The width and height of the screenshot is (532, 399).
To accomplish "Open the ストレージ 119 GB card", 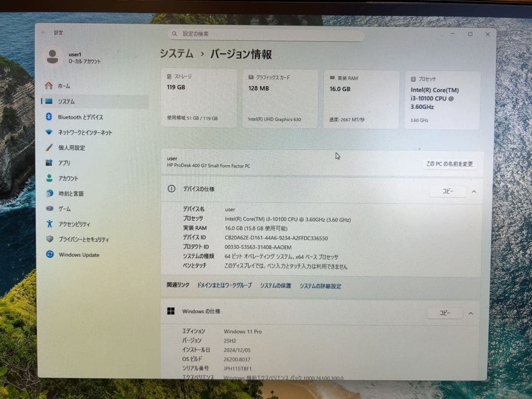I will pyautogui.click(x=199, y=98).
